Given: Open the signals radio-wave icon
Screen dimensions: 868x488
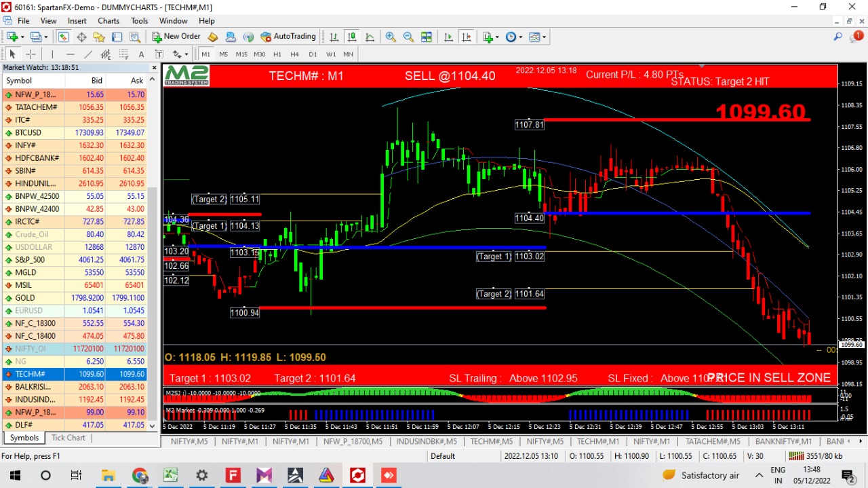Looking at the screenshot, I should (248, 37).
